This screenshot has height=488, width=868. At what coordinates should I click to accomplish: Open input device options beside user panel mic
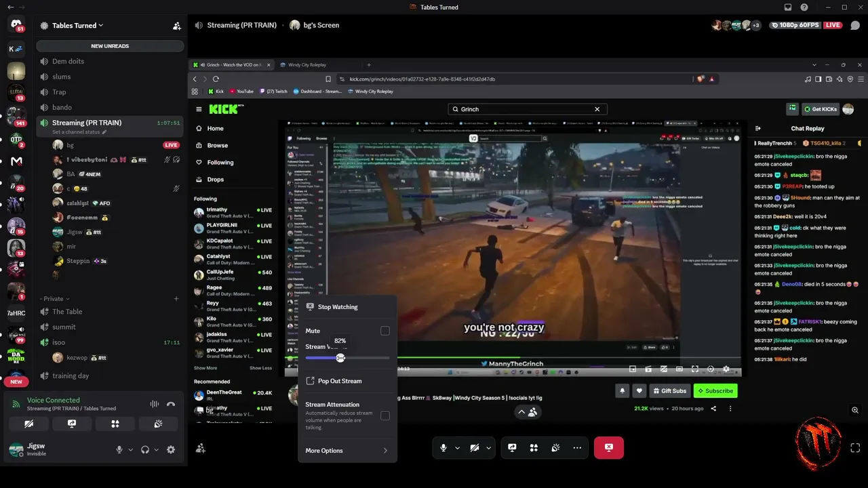(x=130, y=449)
